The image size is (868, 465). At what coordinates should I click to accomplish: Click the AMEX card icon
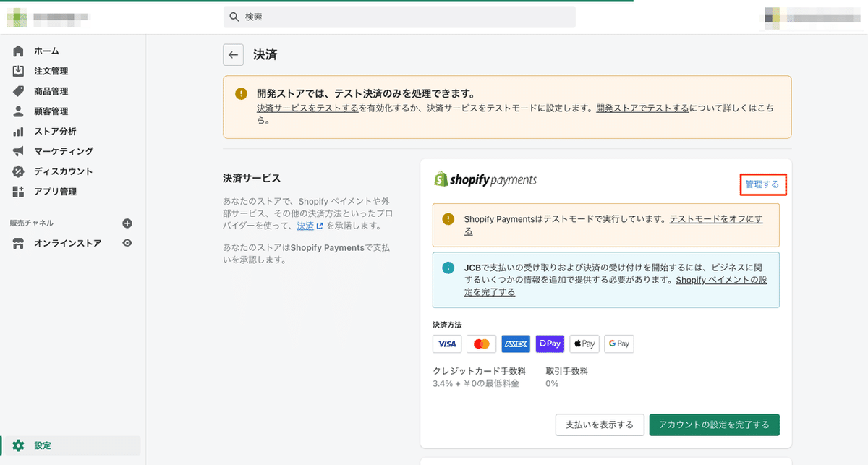[x=516, y=344]
